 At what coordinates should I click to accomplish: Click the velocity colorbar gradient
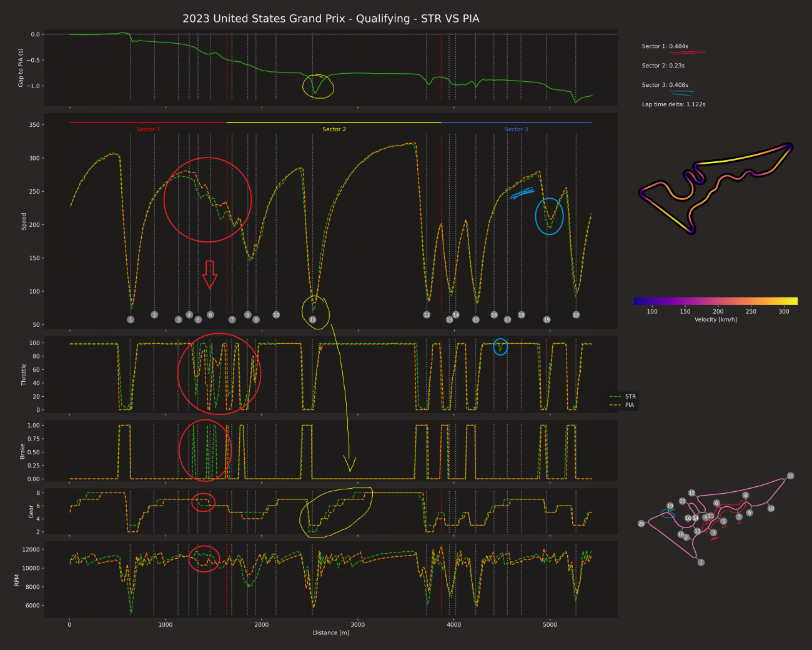[x=716, y=301]
